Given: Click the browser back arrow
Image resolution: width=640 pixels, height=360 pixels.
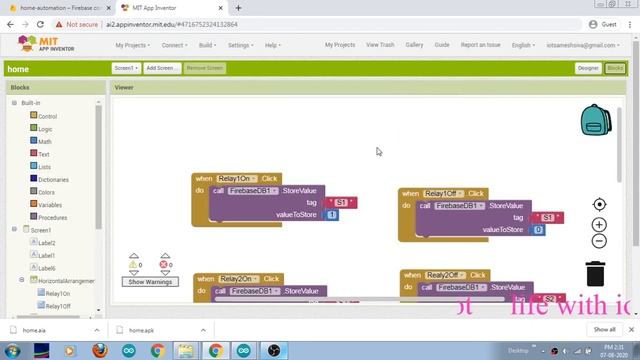Looking at the screenshot, I should click(x=10, y=24).
